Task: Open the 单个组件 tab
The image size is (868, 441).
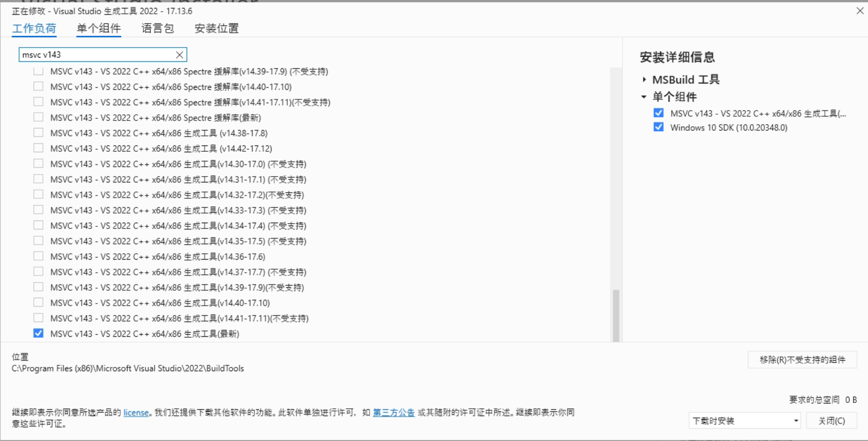Action: (x=98, y=29)
